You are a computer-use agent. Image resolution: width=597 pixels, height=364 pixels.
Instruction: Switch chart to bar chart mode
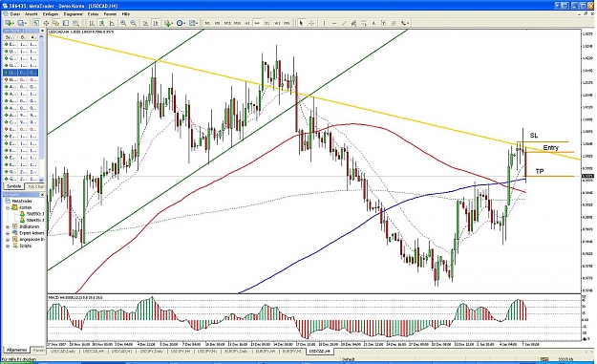pyautogui.click(x=92, y=23)
